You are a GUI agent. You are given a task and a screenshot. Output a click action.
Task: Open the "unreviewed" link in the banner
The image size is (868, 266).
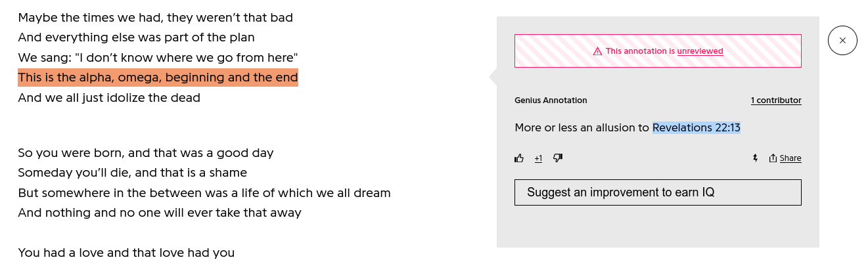click(x=700, y=51)
